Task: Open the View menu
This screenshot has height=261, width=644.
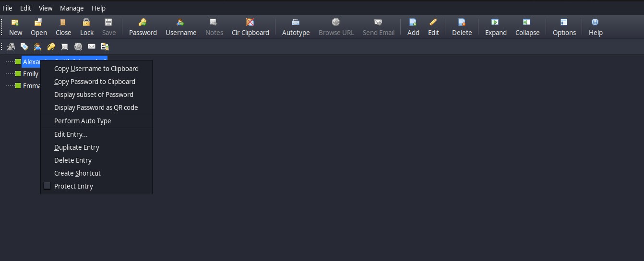Action: pos(46,8)
